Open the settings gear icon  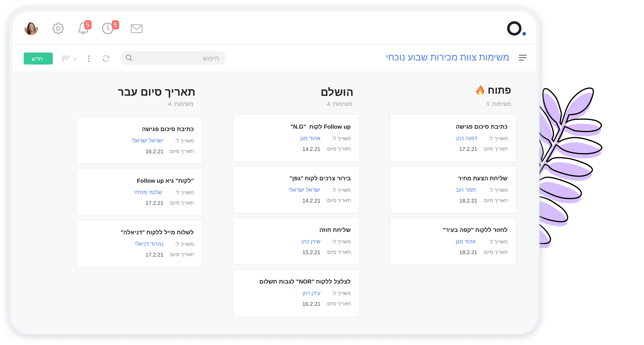[x=58, y=28]
